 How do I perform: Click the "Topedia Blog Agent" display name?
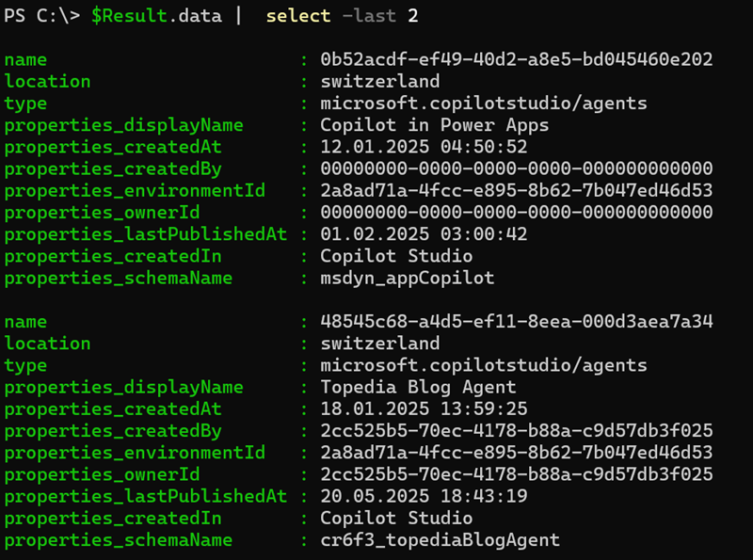coord(418,387)
